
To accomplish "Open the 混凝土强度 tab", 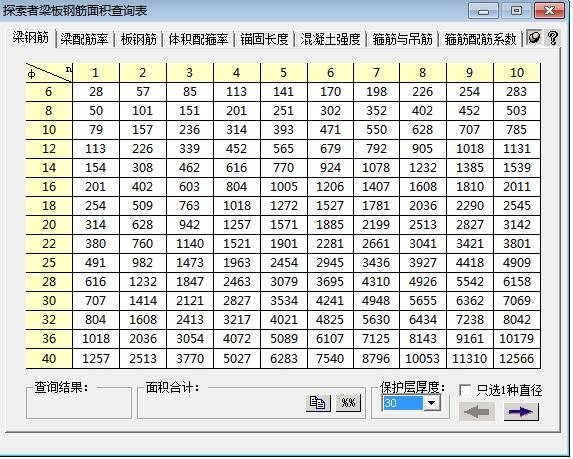I will pyautogui.click(x=330, y=39).
